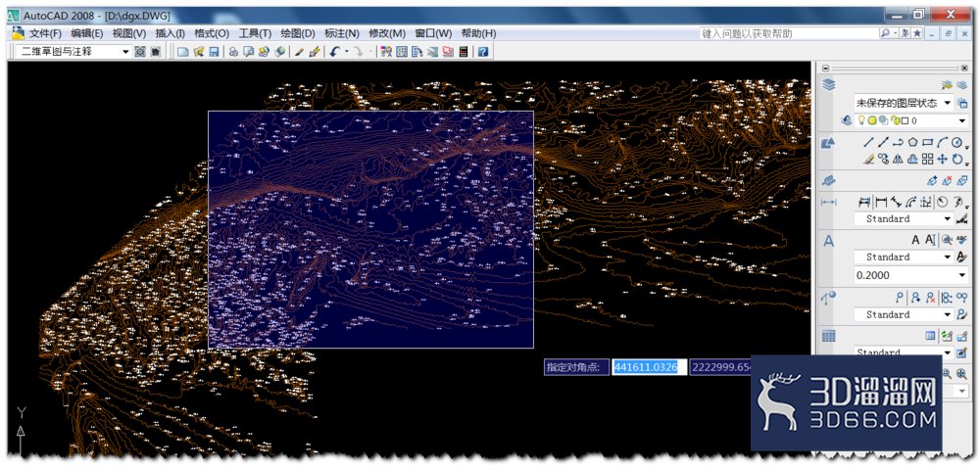Viewport: 980px width, 470px height.
Task: Toggle layer freeze sun icon
Action: coord(872,120)
